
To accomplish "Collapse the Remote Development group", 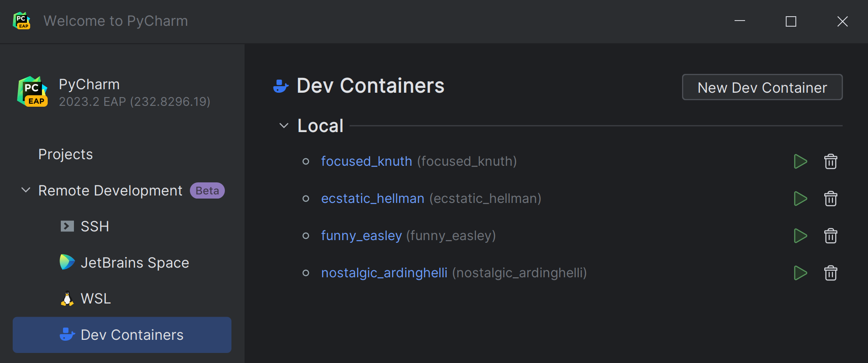I will click(x=26, y=190).
